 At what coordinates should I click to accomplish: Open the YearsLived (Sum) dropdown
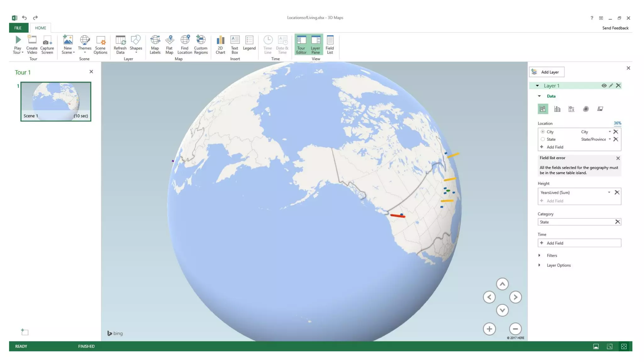click(609, 192)
